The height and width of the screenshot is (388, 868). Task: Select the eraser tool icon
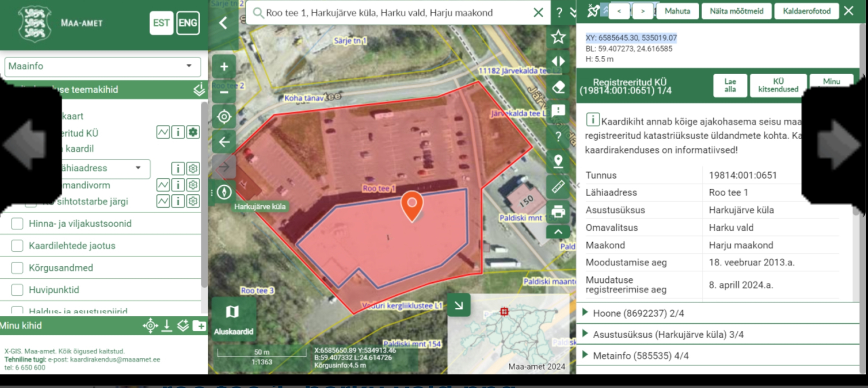click(558, 87)
